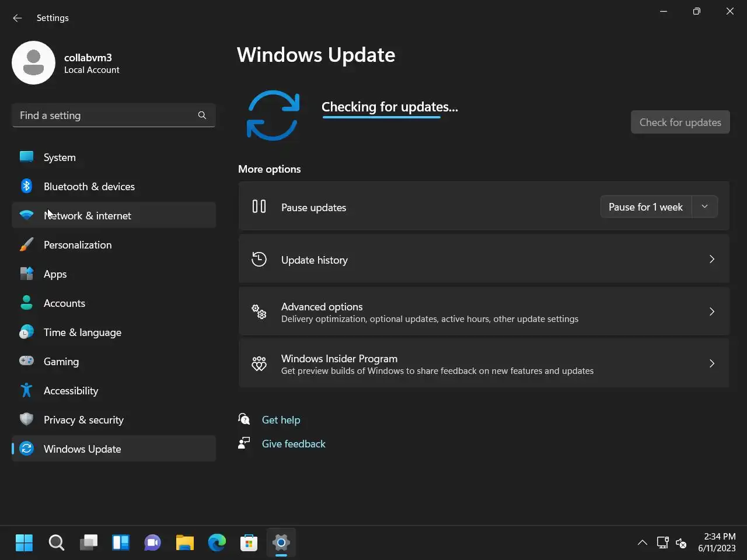
Task: Click the Give feedback person icon
Action: pos(244,443)
